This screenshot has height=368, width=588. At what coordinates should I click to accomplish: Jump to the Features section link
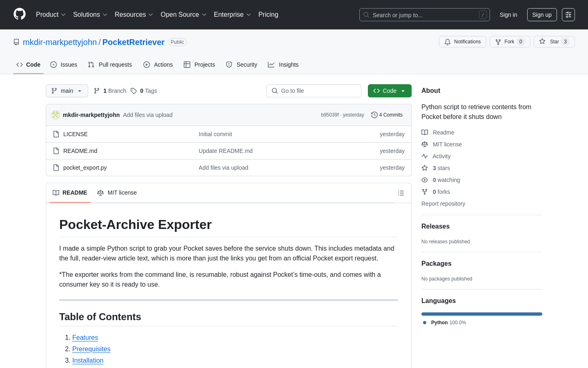[85, 337]
